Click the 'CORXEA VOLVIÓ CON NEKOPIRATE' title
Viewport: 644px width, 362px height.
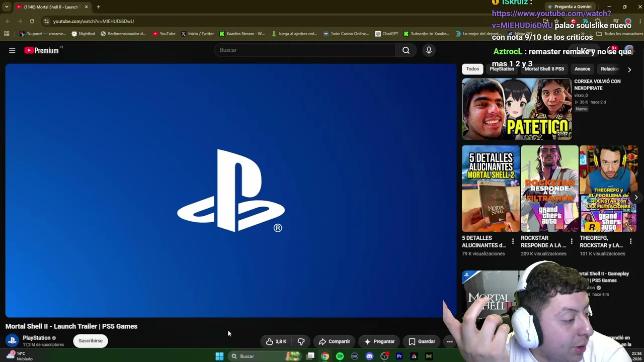pos(597,84)
